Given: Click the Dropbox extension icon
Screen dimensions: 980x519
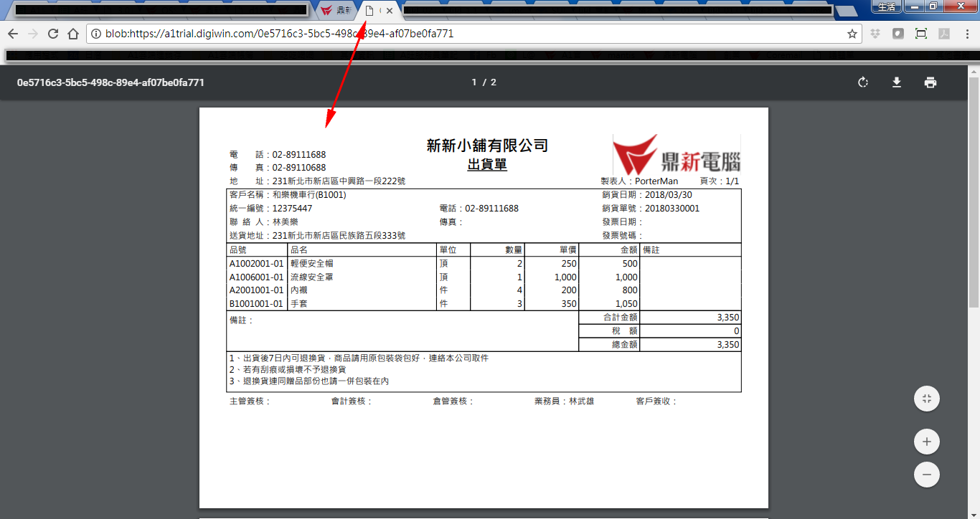Looking at the screenshot, I should tap(875, 34).
